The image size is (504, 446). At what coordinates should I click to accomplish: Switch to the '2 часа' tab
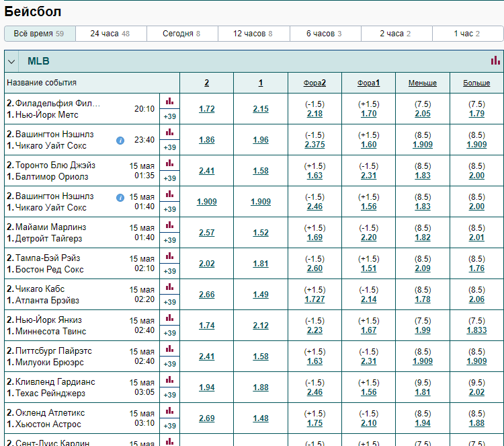point(396,34)
